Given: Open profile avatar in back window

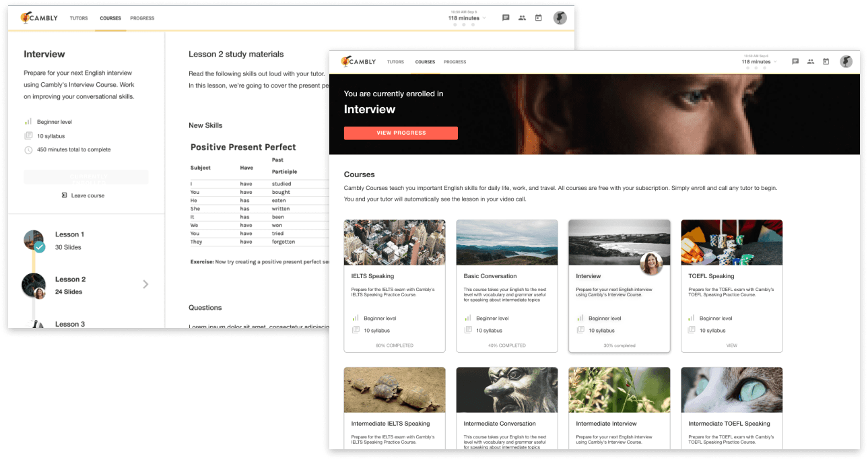Looking at the screenshot, I should [x=560, y=18].
